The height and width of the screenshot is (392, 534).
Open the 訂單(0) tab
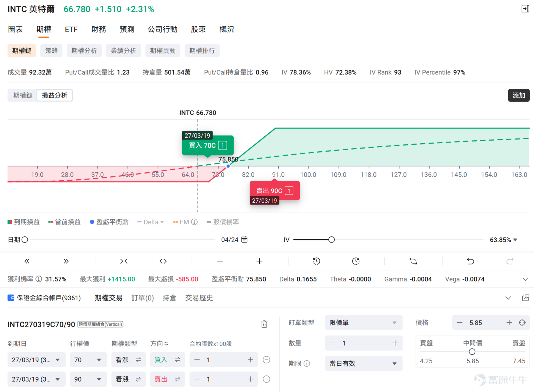(143, 298)
